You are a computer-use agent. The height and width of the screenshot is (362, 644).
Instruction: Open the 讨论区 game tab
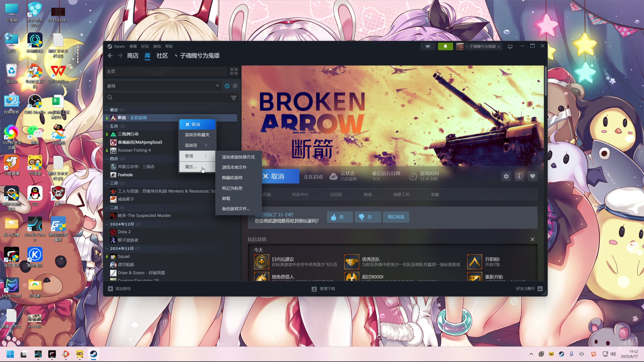coord(336,195)
